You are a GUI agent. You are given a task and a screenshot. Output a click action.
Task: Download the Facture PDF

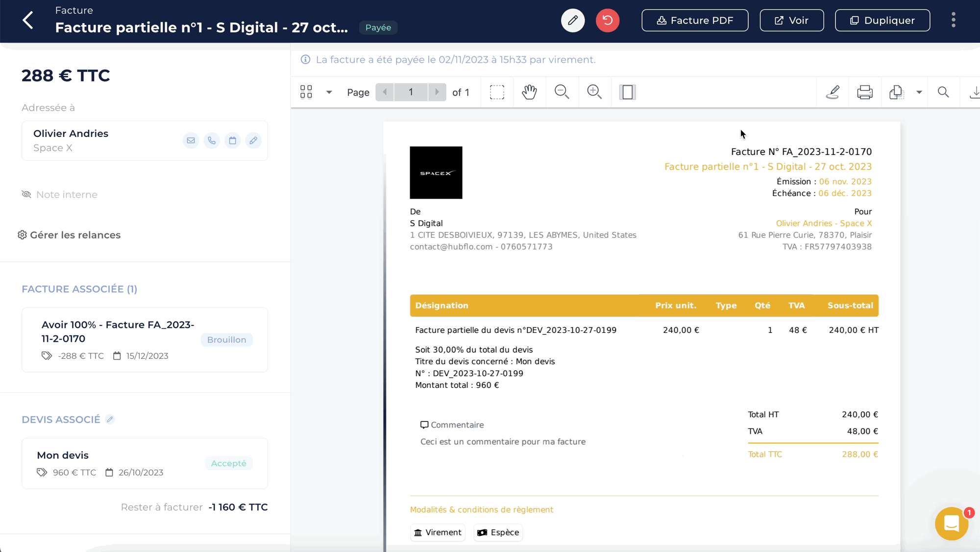pos(695,21)
